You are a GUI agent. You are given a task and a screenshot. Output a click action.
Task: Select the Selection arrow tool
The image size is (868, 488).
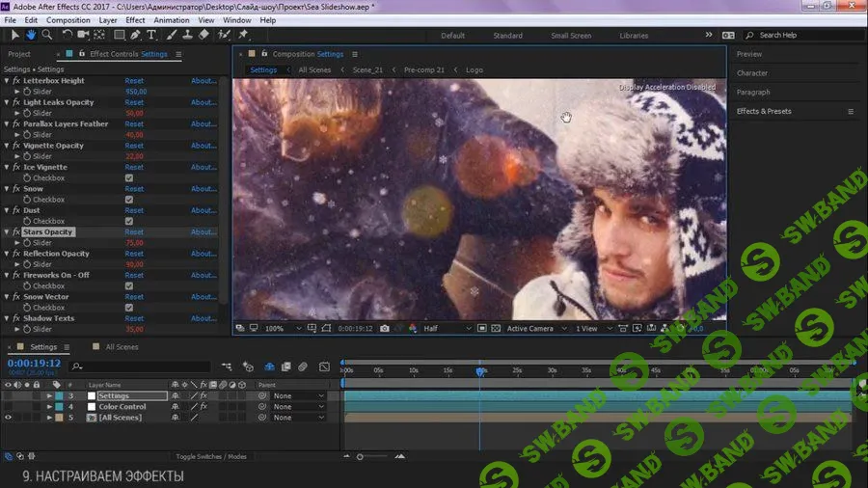pyautogui.click(x=14, y=35)
